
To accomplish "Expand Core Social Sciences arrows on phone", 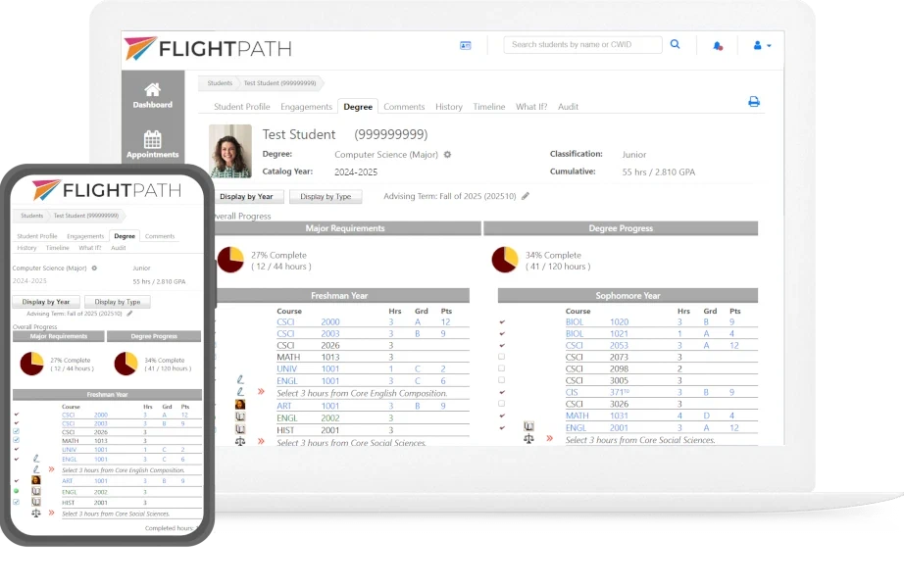I will pos(51,513).
